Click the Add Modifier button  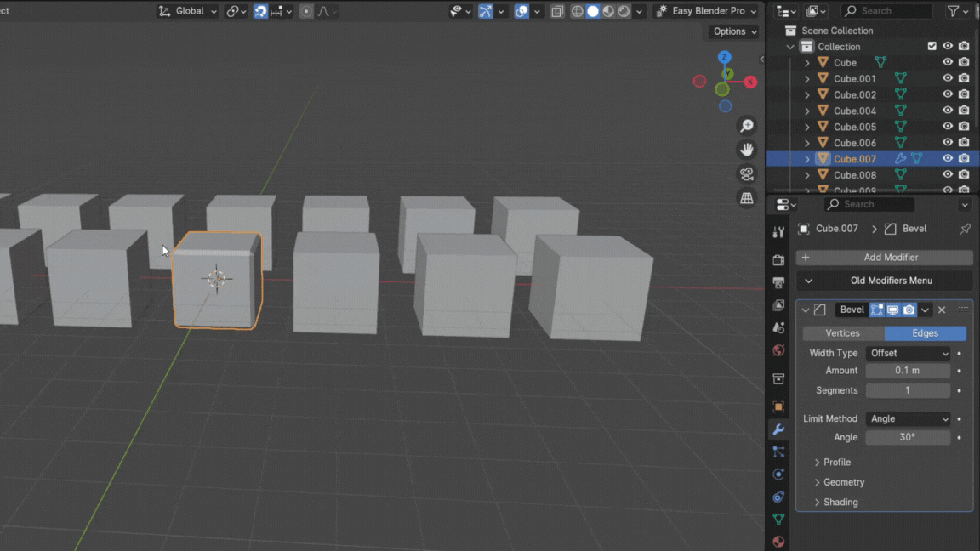point(885,258)
